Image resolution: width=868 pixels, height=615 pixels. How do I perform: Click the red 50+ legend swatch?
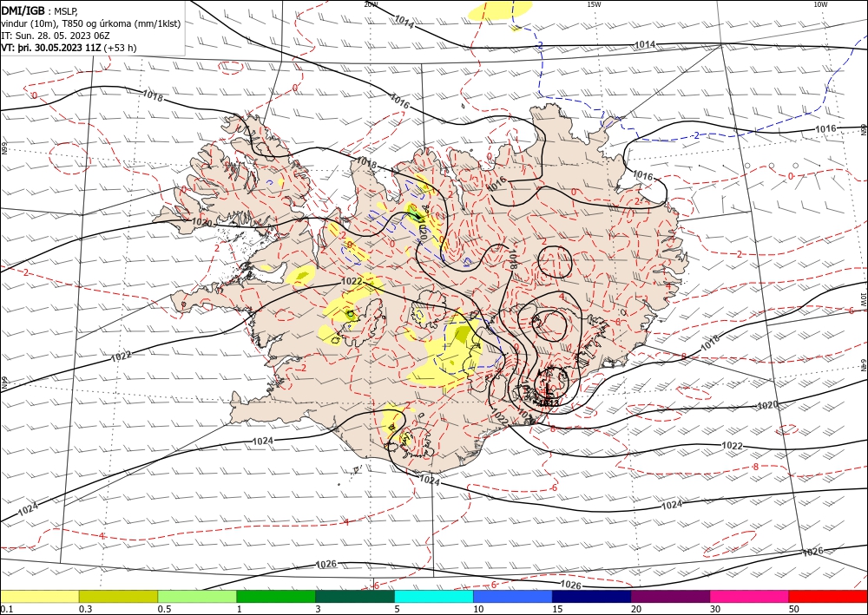[828, 596]
